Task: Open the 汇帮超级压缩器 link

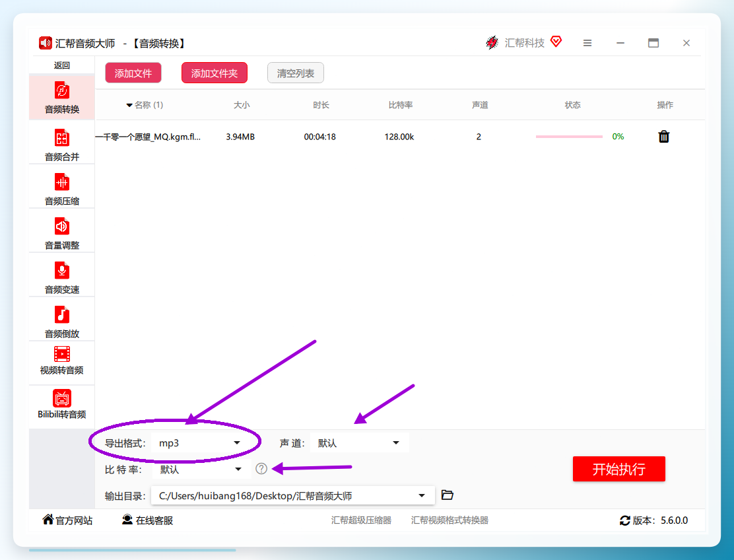Action: pos(361,520)
